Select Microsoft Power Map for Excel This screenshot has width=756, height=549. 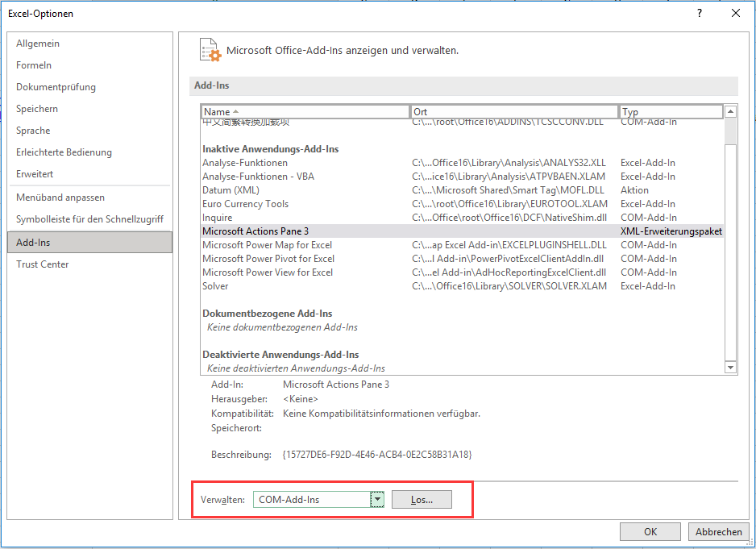(462, 245)
